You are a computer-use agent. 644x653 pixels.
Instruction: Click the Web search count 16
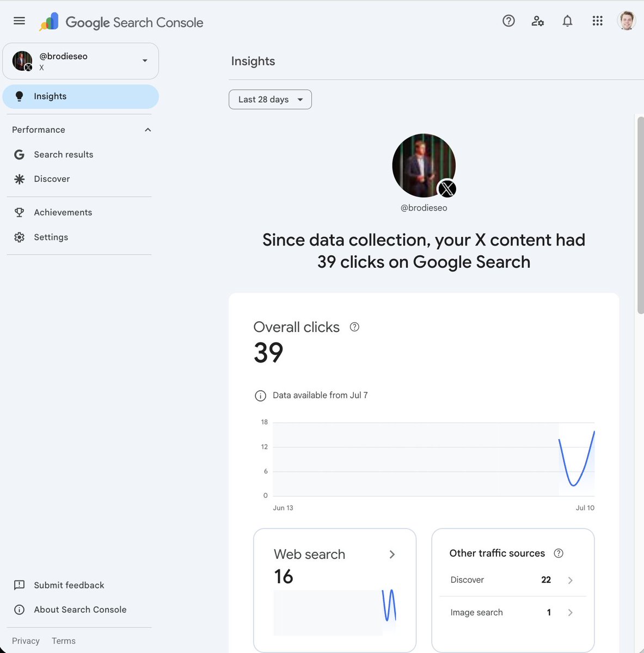284,576
